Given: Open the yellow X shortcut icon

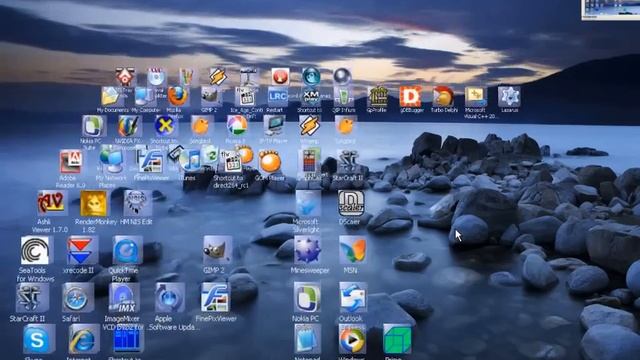Looking at the screenshot, I should 165,126.
